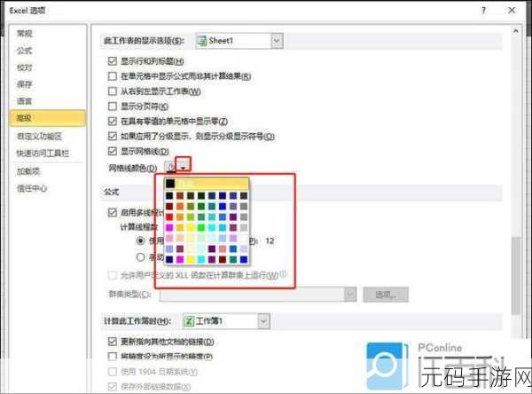Click the 选项... button beside cluster type
Screen dimensions: 532x394
tap(386, 294)
